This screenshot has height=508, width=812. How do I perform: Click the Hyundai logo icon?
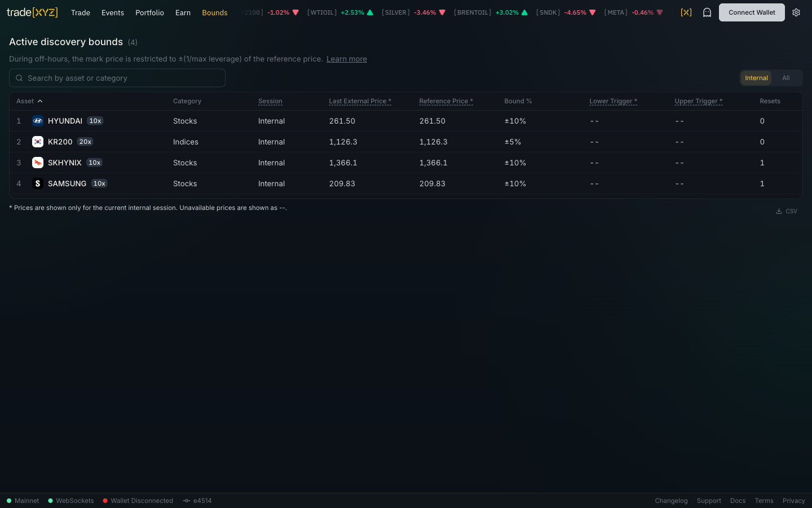click(x=38, y=121)
